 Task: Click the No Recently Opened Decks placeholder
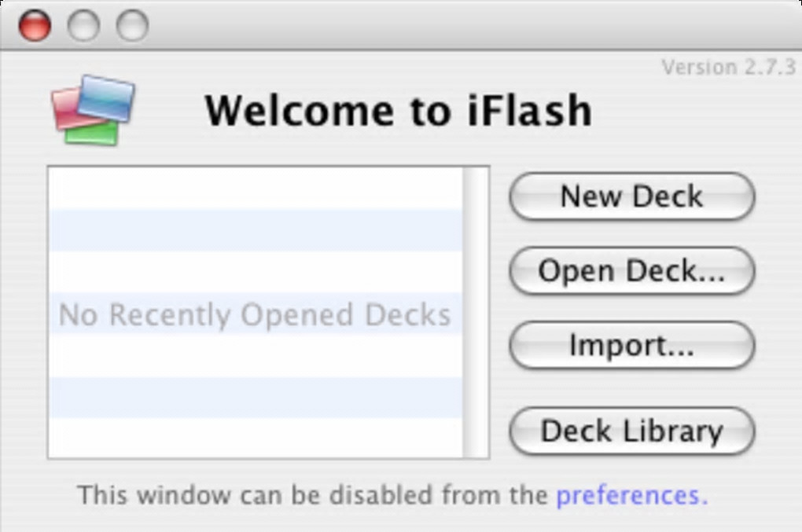(x=255, y=315)
